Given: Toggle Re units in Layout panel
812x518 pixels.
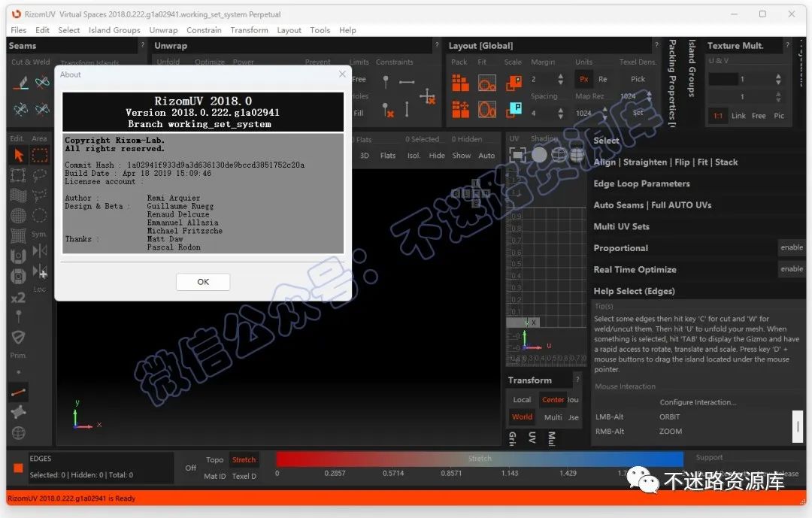Looking at the screenshot, I should 603,79.
